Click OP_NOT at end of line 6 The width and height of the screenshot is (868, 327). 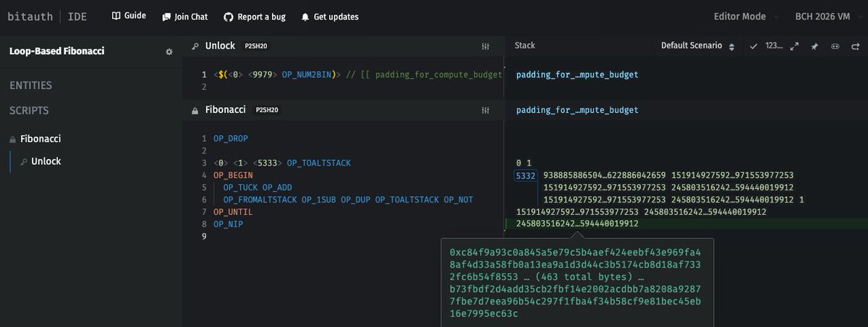pos(459,199)
